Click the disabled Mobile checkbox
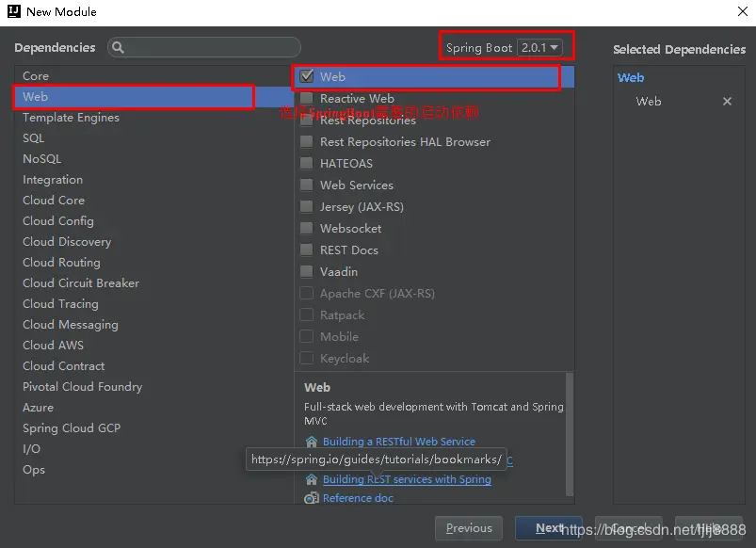 point(307,337)
